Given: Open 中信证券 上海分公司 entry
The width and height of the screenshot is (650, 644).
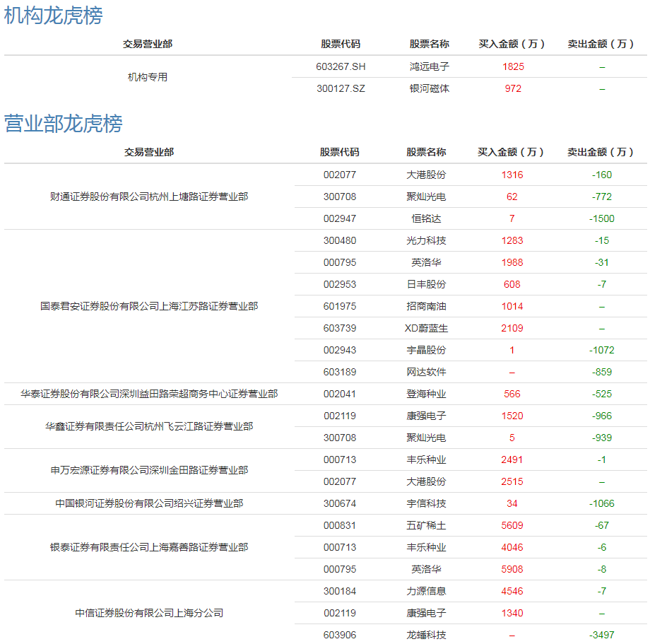Looking at the screenshot, I should click(x=148, y=613).
